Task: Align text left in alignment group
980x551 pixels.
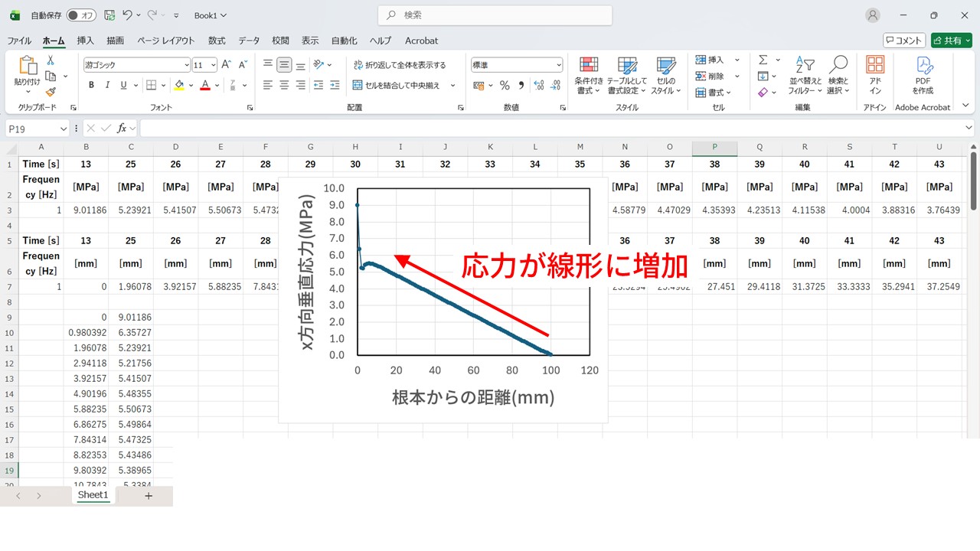Action: tap(267, 85)
